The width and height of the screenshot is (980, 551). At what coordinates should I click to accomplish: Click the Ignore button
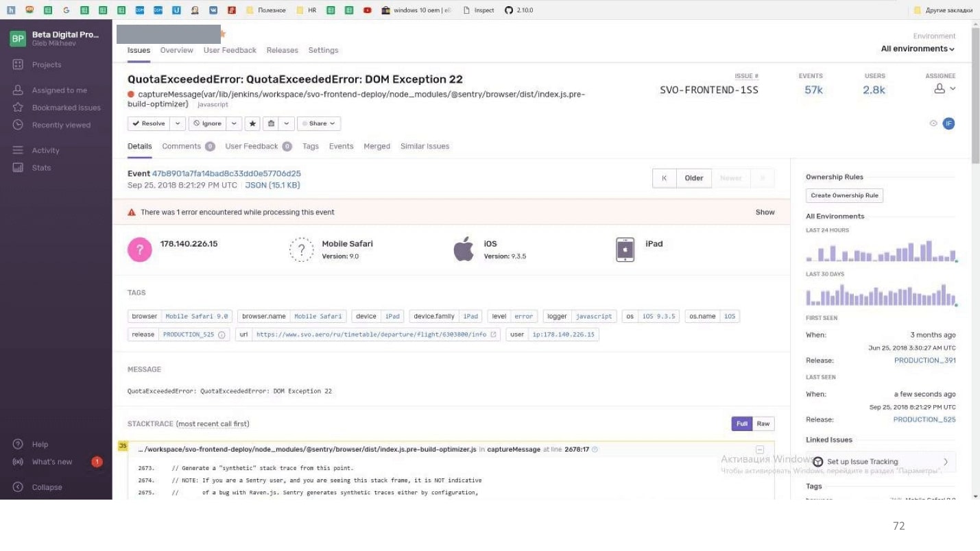click(x=208, y=123)
